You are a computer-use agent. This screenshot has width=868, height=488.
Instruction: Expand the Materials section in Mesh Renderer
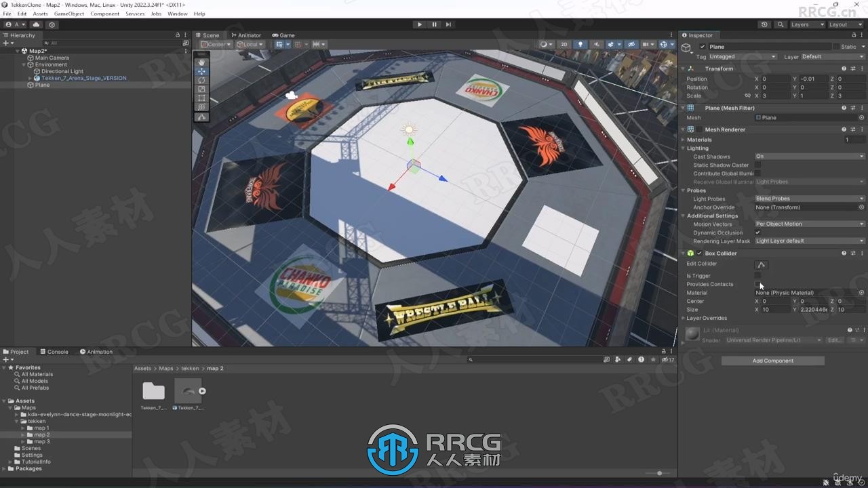pos(684,140)
